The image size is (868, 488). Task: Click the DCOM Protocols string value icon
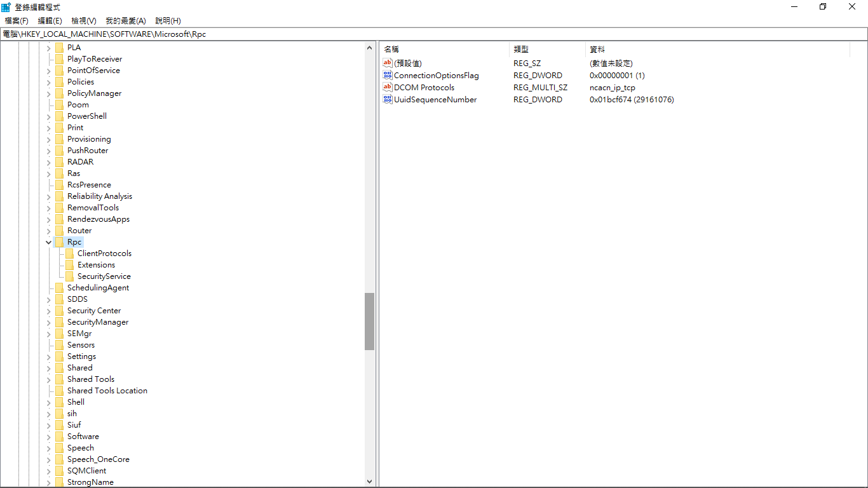click(x=388, y=87)
